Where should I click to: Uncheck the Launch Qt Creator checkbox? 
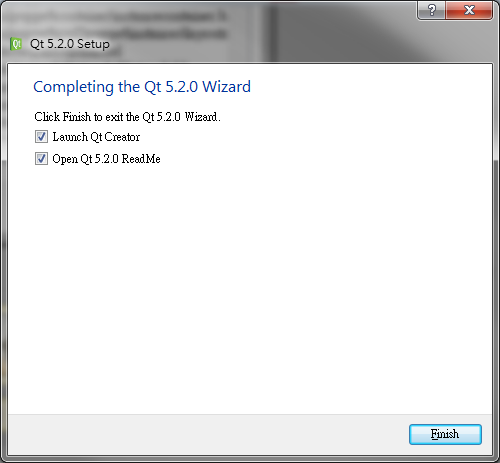point(41,137)
